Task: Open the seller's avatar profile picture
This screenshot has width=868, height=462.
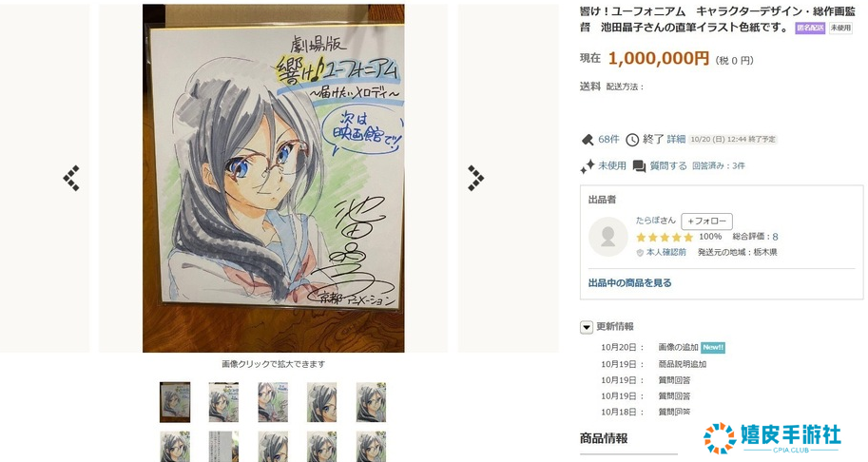Action: point(608,237)
